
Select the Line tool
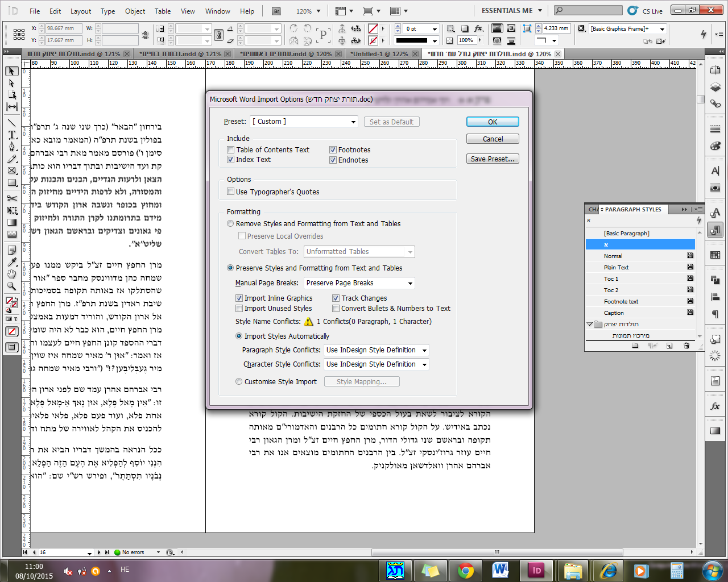click(12, 123)
